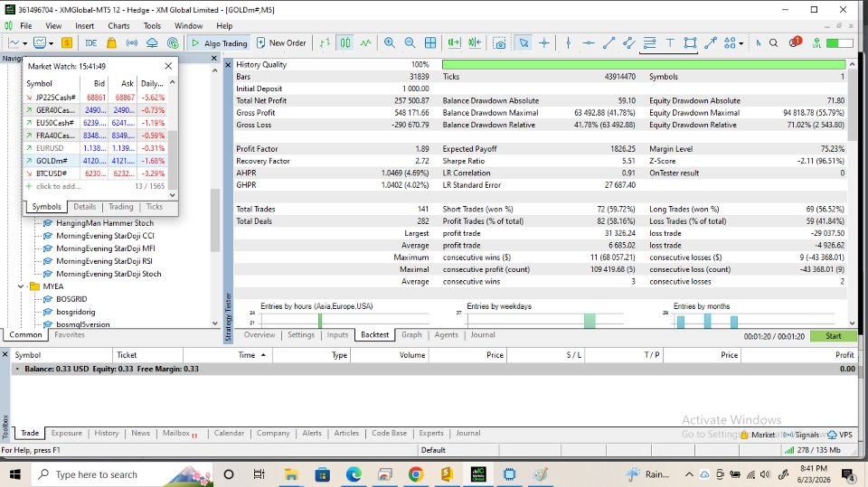Open the MetaEditor IDE toolbar icon
Viewport: 868px width, 487px height.
point(90,43)
